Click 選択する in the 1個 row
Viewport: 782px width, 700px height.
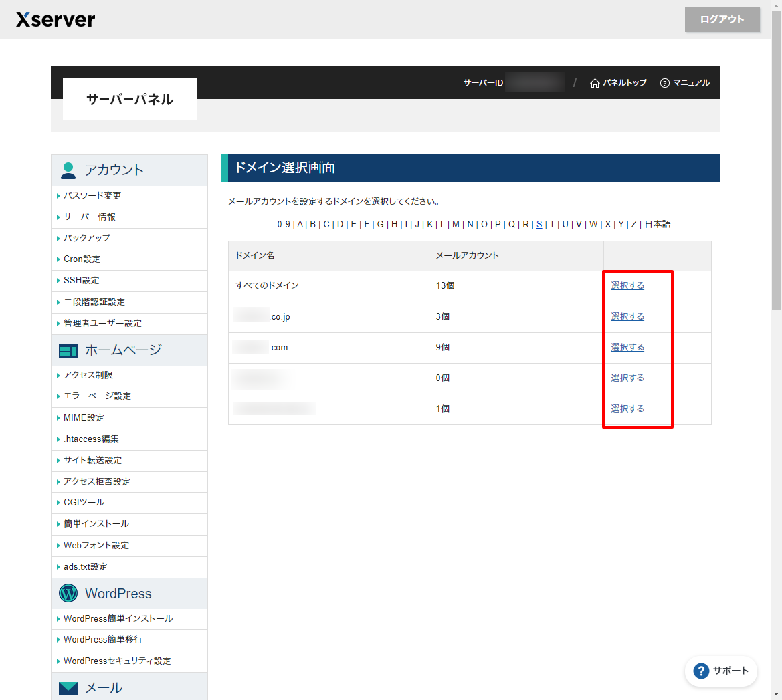click(627, 409)
